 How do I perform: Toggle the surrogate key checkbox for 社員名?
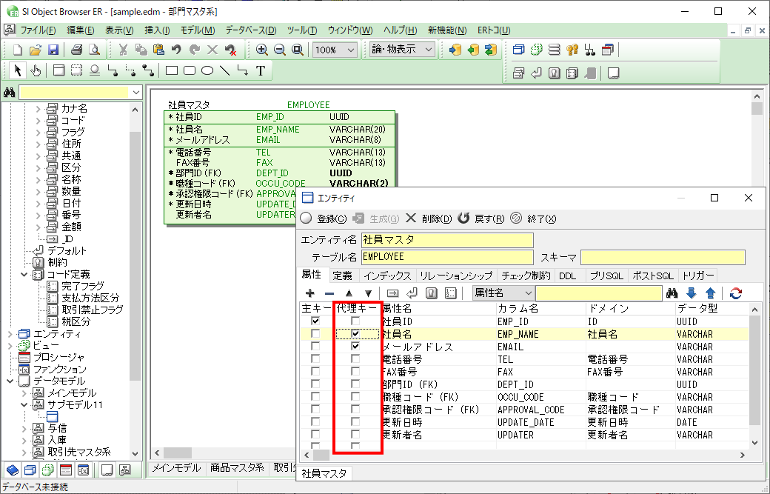356,333
